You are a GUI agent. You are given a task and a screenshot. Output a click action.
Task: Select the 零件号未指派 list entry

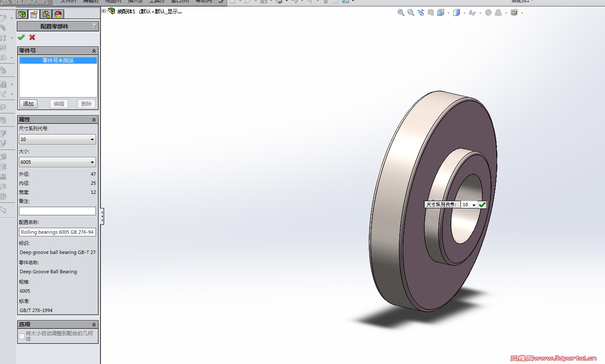point(58,61)
